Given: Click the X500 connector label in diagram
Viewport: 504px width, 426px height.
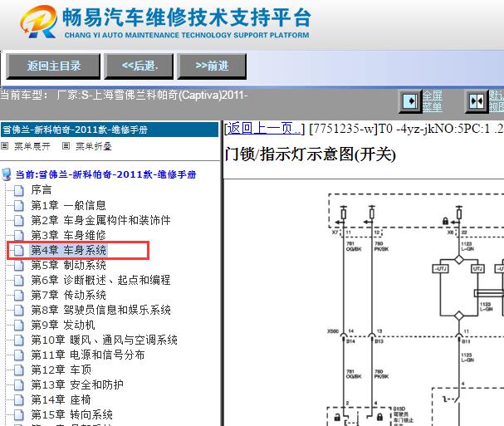Looking at the screenshot, I should pyautogui.click(x=333, y=331).
